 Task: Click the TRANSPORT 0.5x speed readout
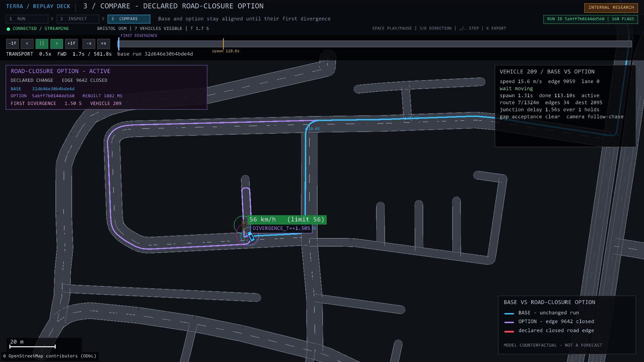[29, 54]
